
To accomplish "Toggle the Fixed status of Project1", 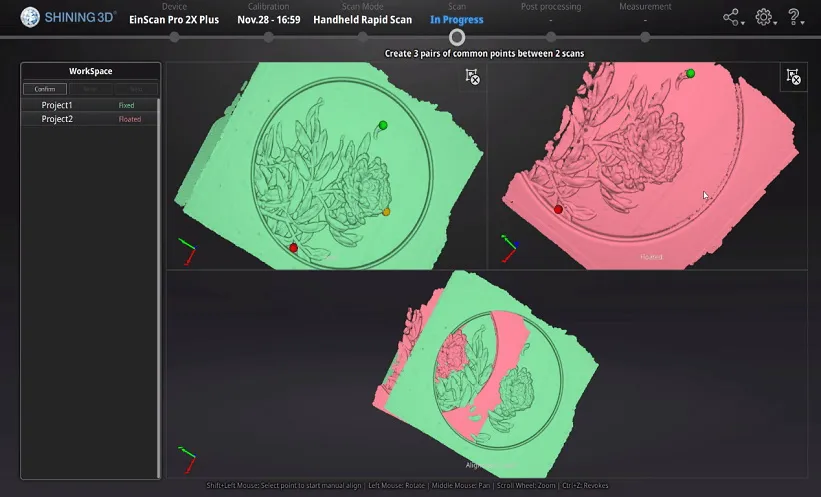I will click(126, 105).
